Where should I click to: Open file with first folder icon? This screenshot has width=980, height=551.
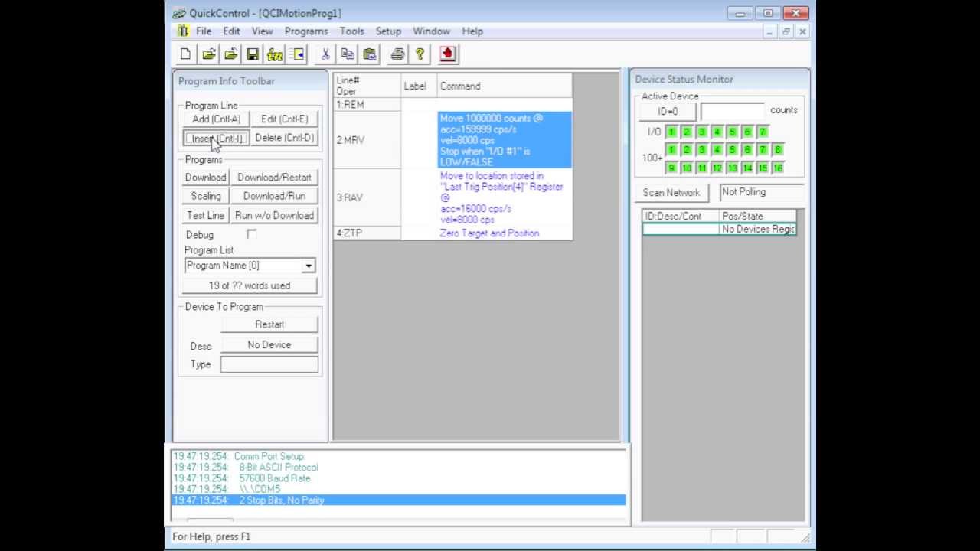(208, 54)
